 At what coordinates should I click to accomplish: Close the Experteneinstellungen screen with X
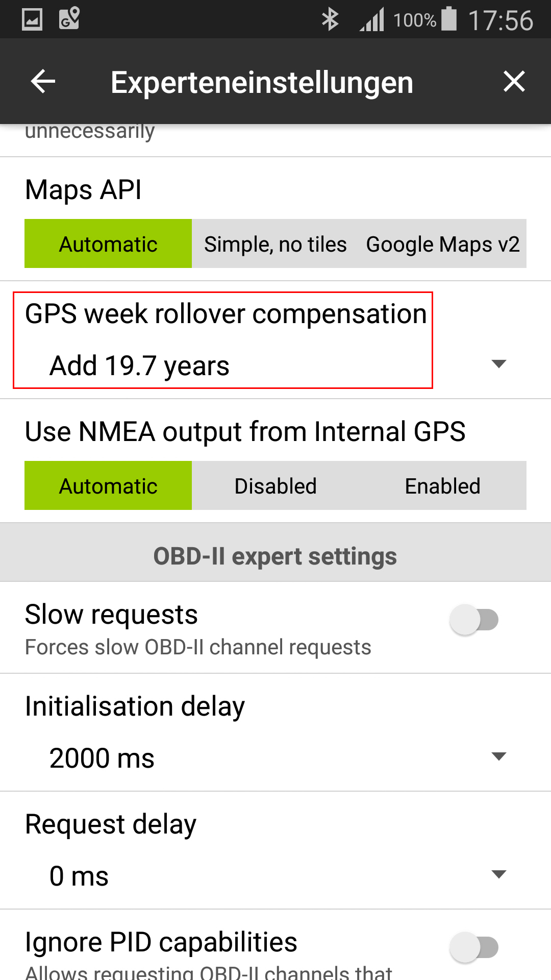tap(514, 82)
